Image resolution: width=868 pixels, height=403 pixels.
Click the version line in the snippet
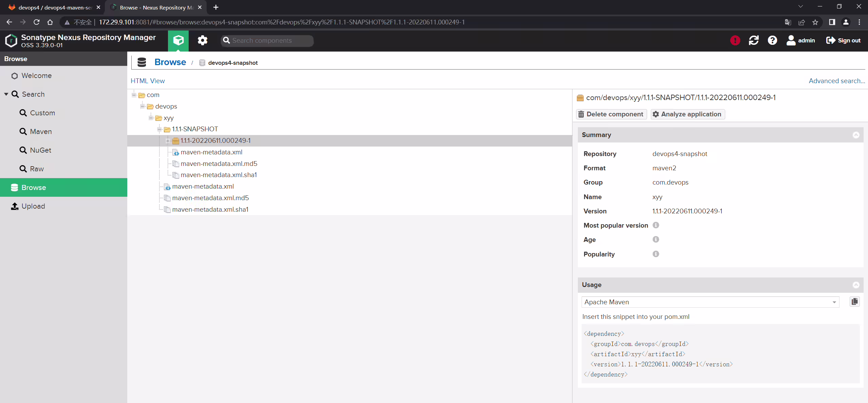coord(661,364)
